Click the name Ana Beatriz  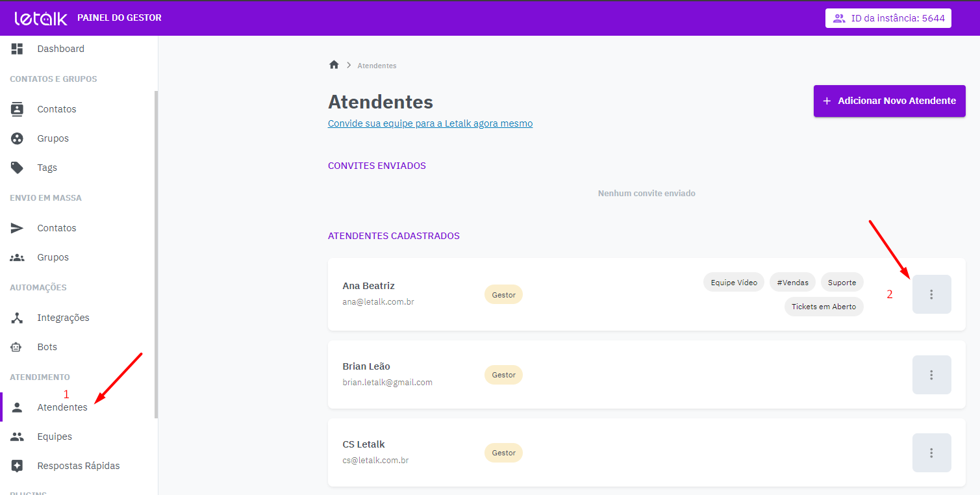(x=368, y=286)
